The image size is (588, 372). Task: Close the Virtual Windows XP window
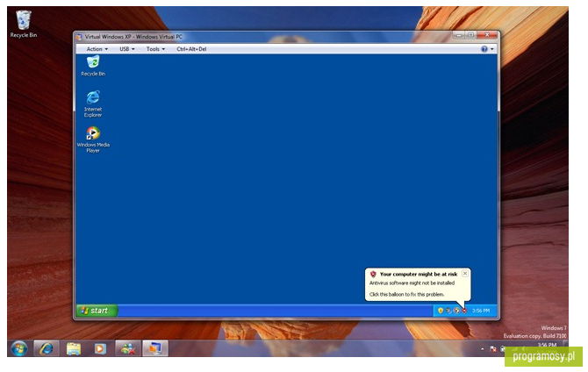pos(487,35)
